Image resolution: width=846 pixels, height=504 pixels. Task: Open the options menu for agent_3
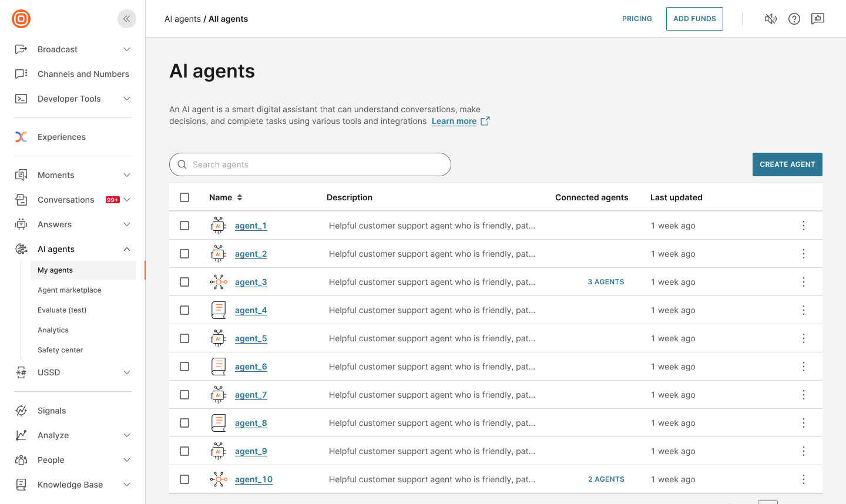pos(803,281)
